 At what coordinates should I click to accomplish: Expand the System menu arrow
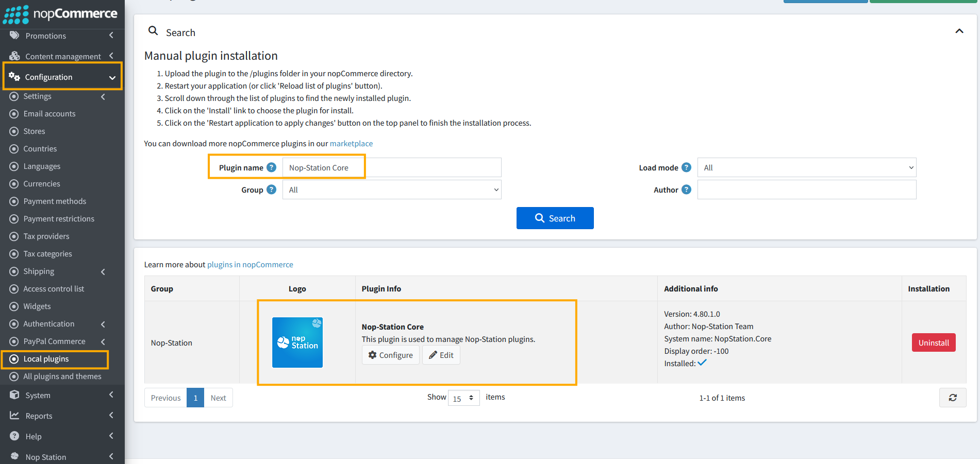click(x=111, y=394)
